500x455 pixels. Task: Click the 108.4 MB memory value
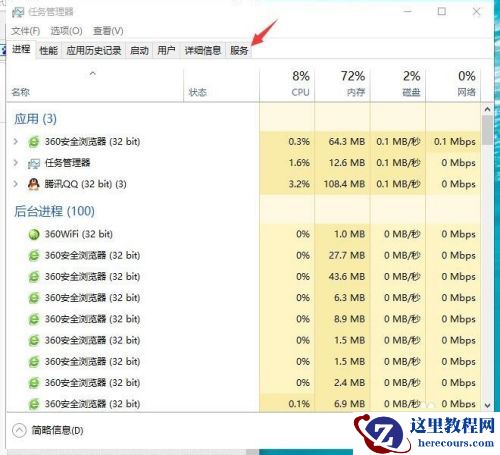[x=344, y=184]
